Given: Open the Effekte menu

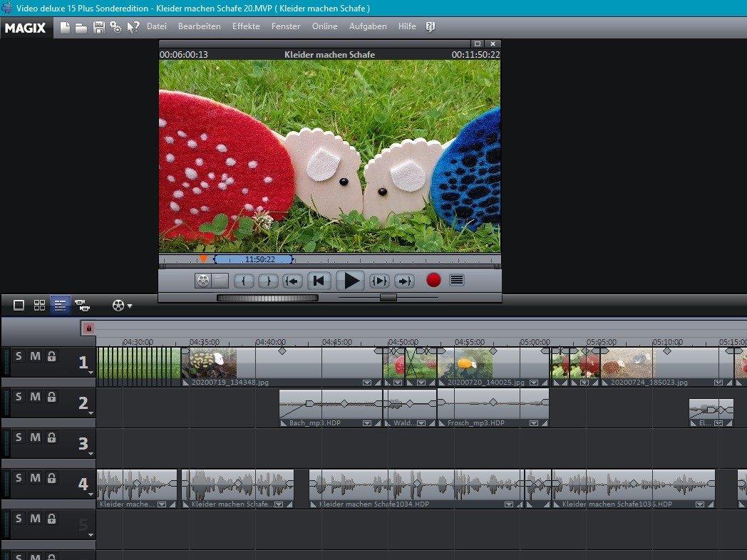Looking at the screenshot, I should (x=246, y=26).
